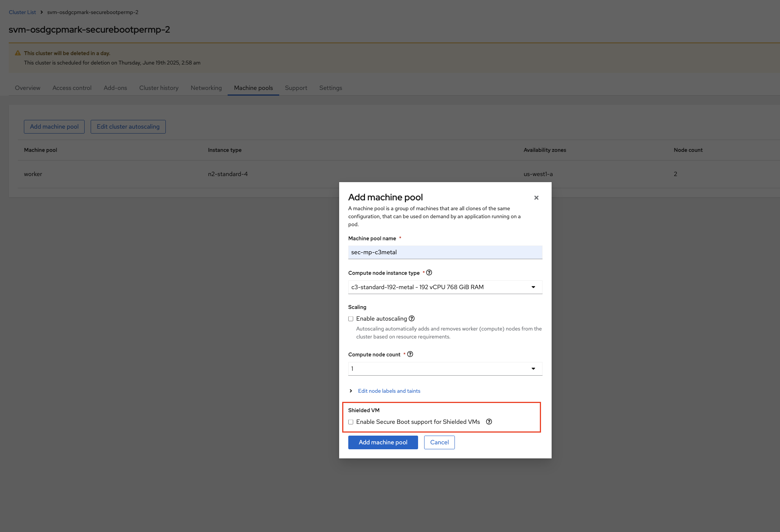The width and height of the screenshot is (780, 532).
Task: Enable autoscaling checkbox
Action: (351, 319)
